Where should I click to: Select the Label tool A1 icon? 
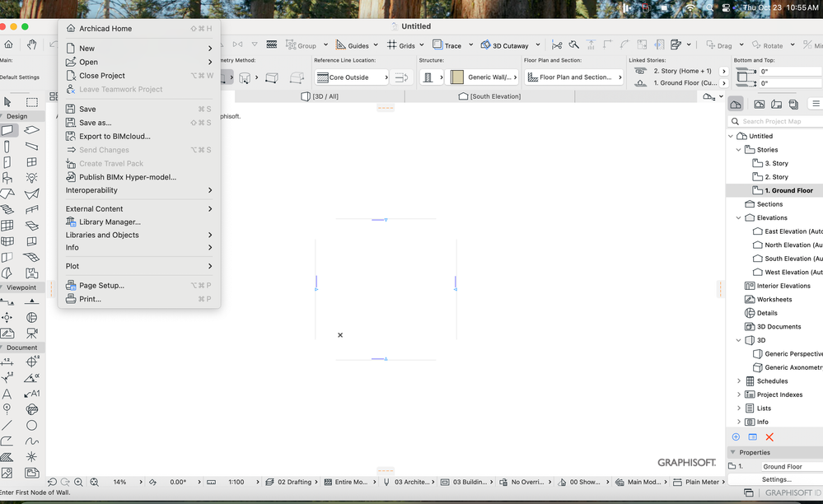point(32,394)
